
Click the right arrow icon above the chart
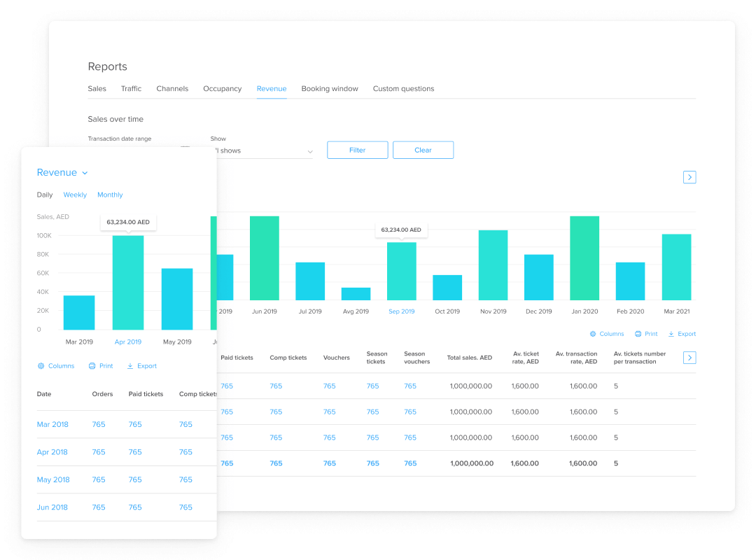coord(689,177)
